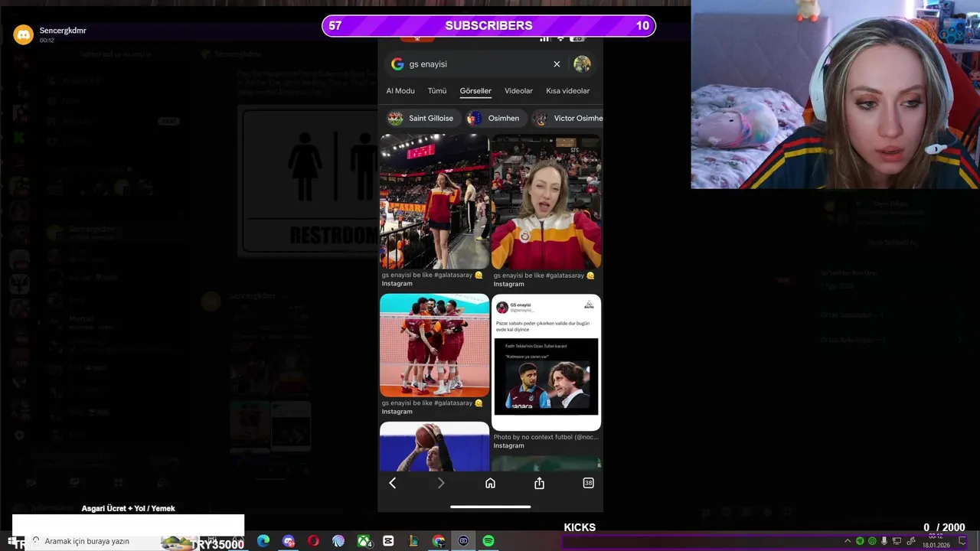Open Microsoft Edge from the taskbar
This screenshot has width=980, height=551.
(x=263, y=541)
